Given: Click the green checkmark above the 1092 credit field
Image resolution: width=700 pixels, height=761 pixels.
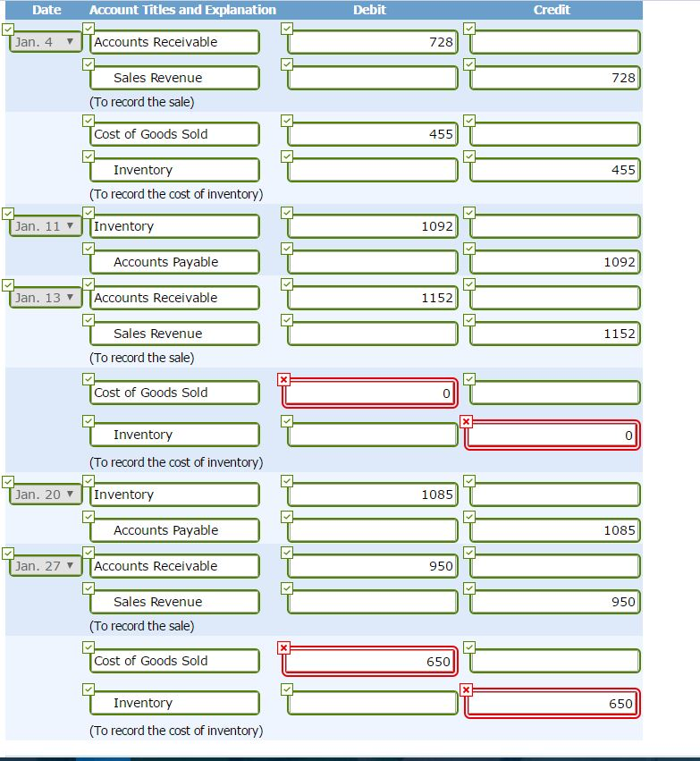Looking at the screenshot, I should click(468, 248).
